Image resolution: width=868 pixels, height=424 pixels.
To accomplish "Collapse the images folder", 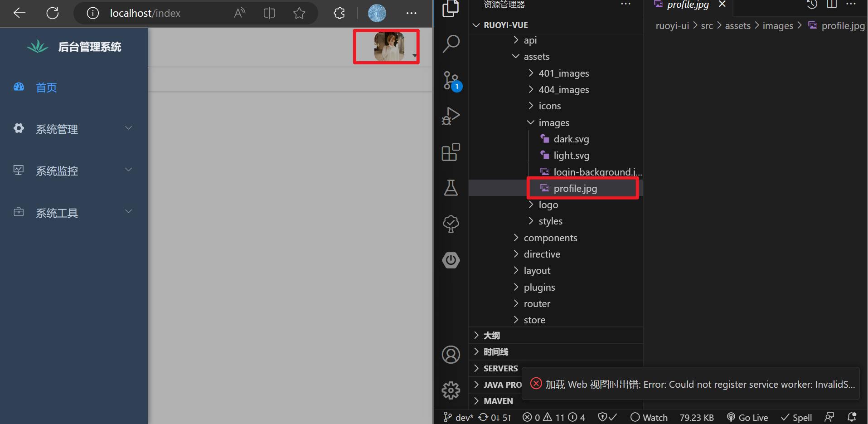I will 553,123.
